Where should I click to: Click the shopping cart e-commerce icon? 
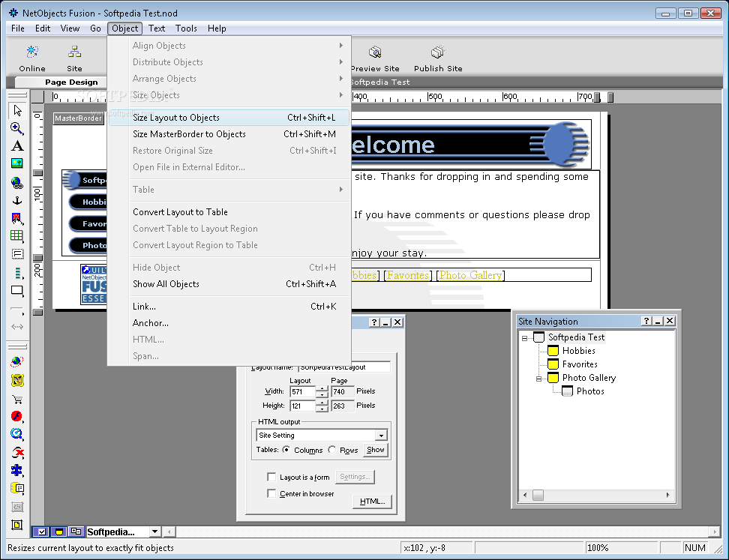[x=17, y=399]
